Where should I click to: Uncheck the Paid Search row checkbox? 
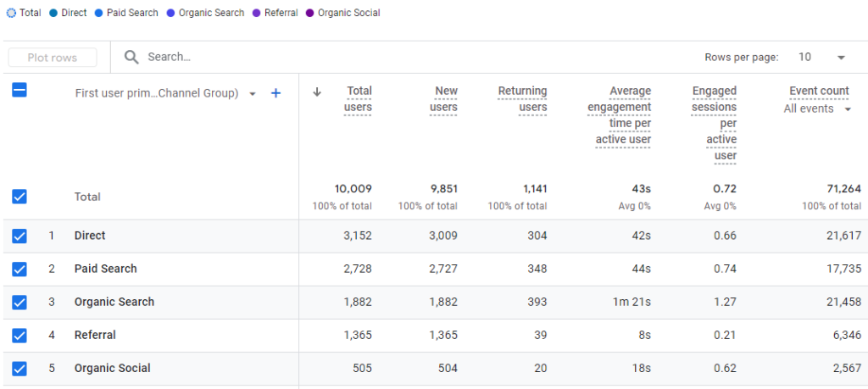tap(19, 270)
